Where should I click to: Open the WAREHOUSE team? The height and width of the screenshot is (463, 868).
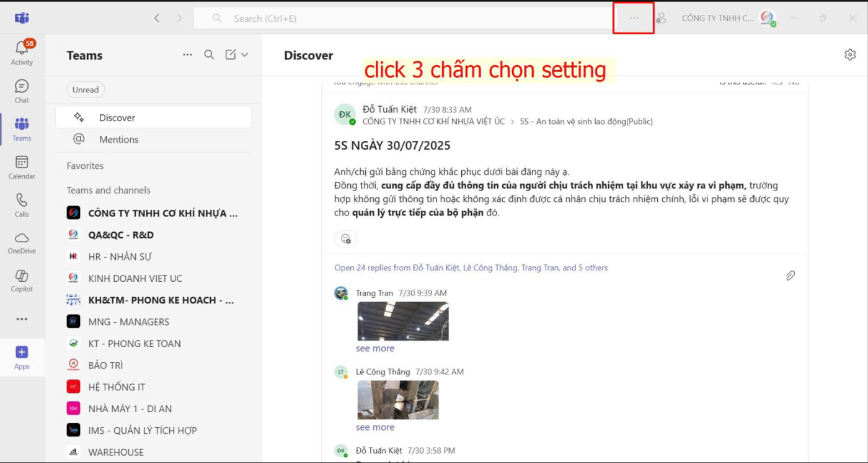click(x=154, y=452)
